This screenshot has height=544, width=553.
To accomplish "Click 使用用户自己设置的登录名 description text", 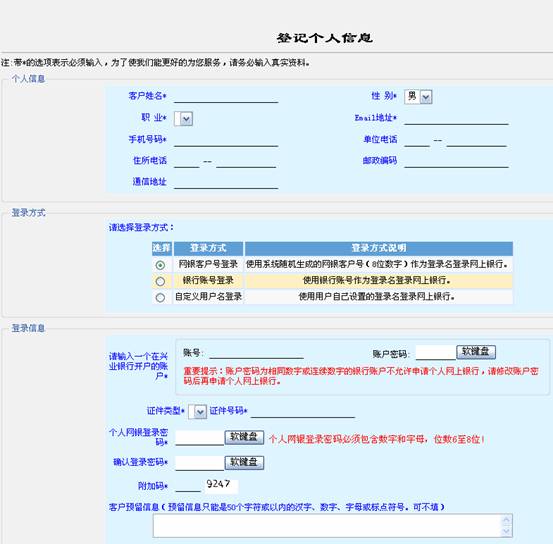I will tap(377, 297).
